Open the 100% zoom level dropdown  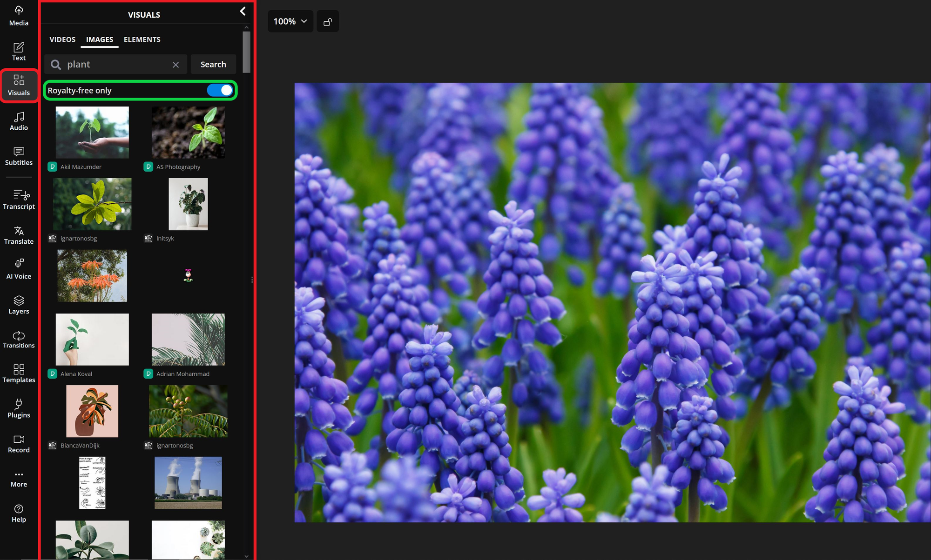[290, 21]
